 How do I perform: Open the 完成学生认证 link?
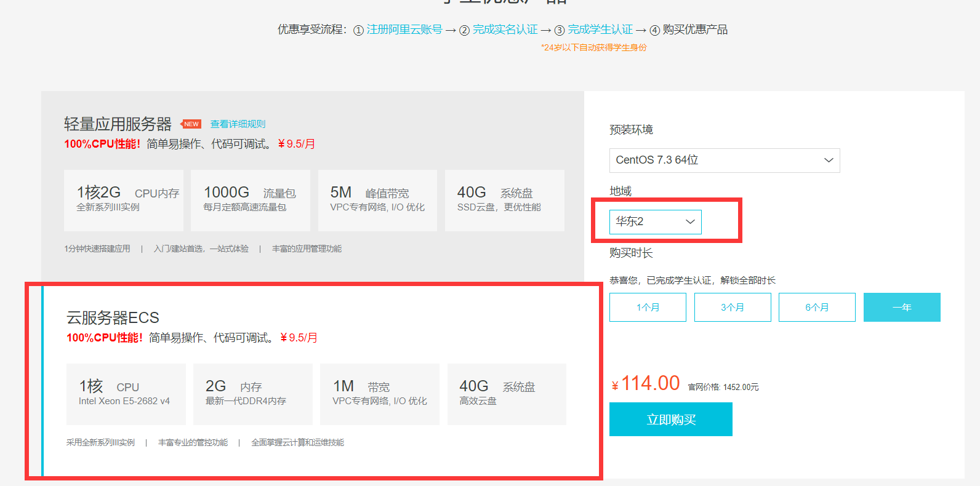(x=600, y=30)
